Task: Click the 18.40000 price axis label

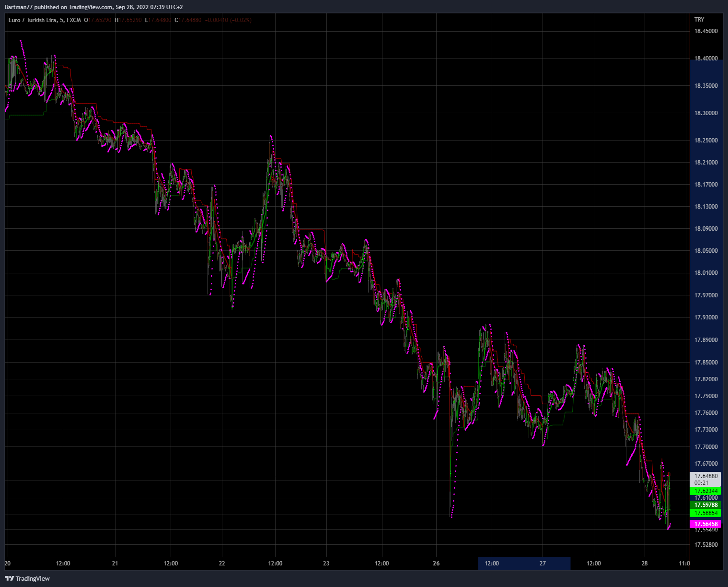Action: [706, 59]
